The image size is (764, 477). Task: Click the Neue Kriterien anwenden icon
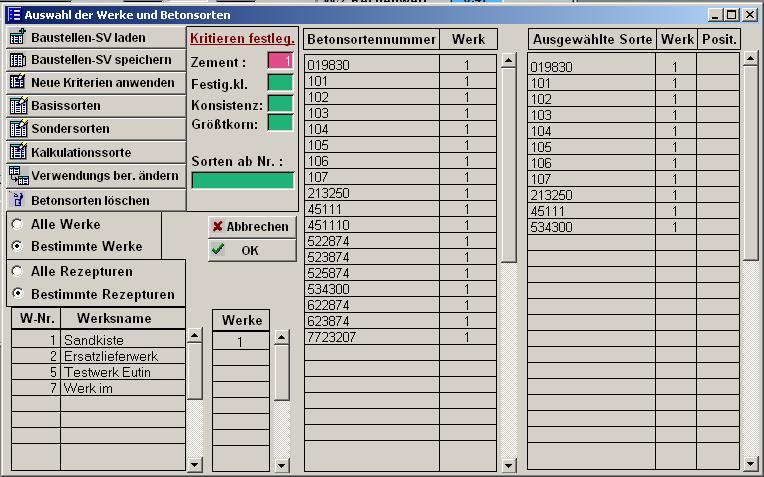click(18, 83)
